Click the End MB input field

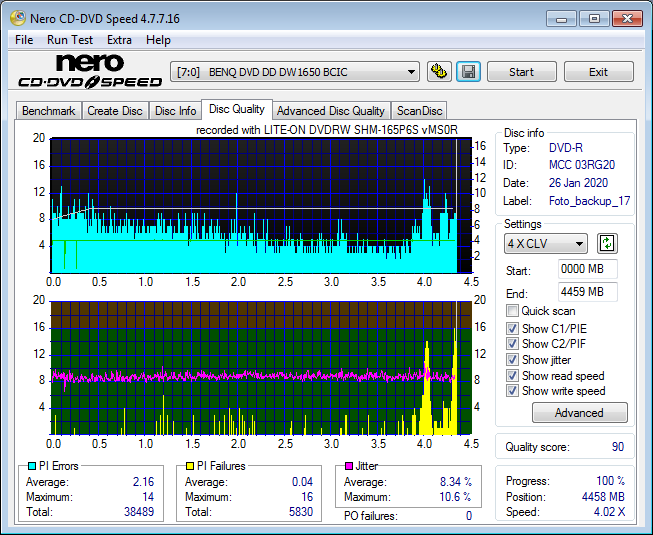click(587, 292)
